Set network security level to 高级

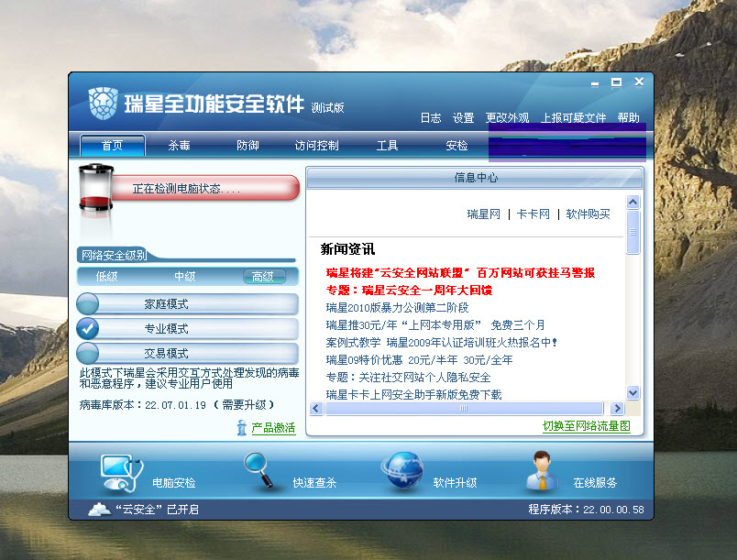pyautogui.click(x=264, y=277)
